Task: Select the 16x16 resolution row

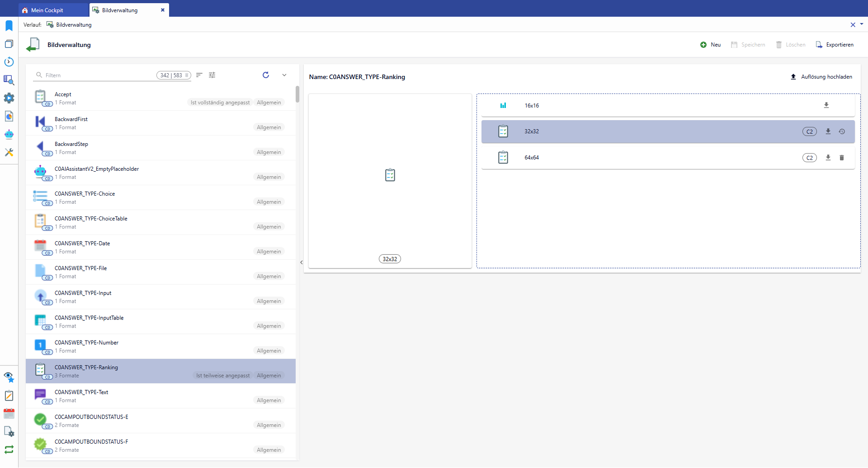Action: tap(668, 105)
